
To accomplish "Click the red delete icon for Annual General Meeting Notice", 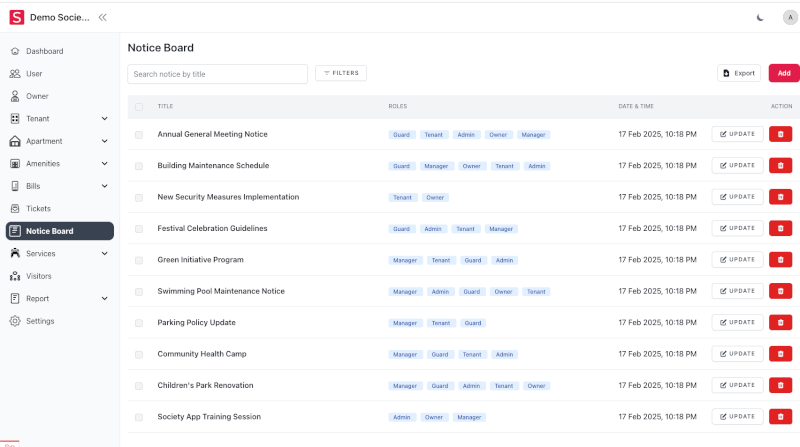I will (x=780, y=134).
